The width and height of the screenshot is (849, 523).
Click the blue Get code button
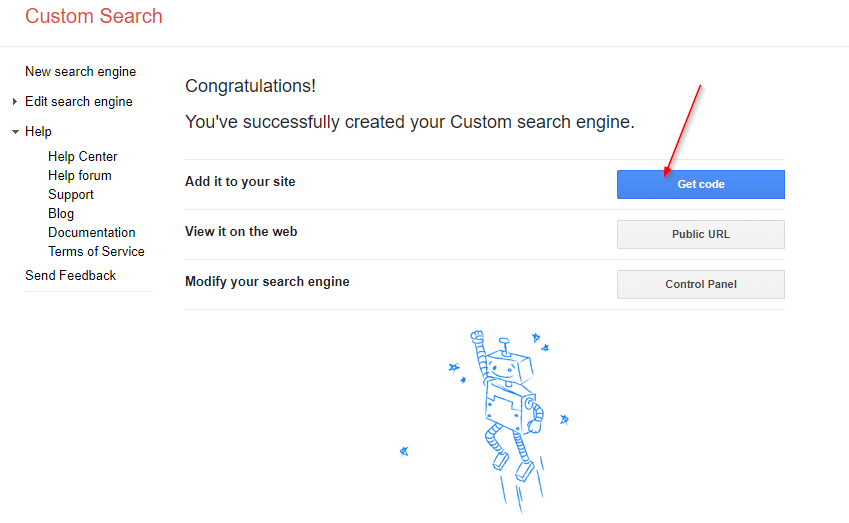click(701, 184)
